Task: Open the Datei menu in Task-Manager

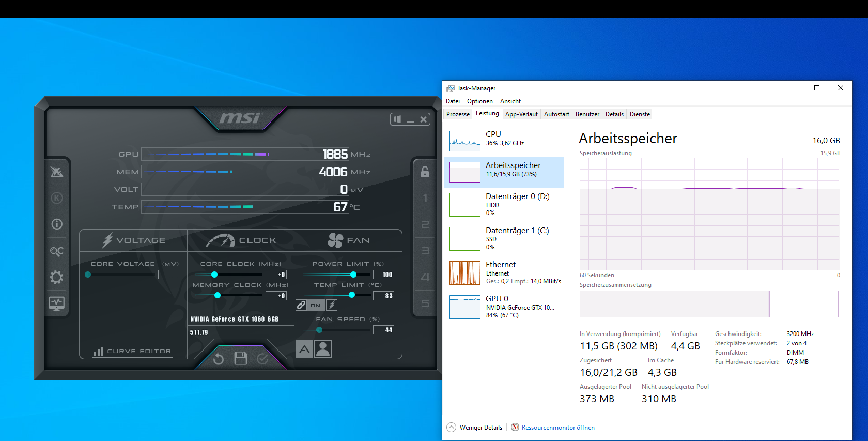Action: click(453, 101)
